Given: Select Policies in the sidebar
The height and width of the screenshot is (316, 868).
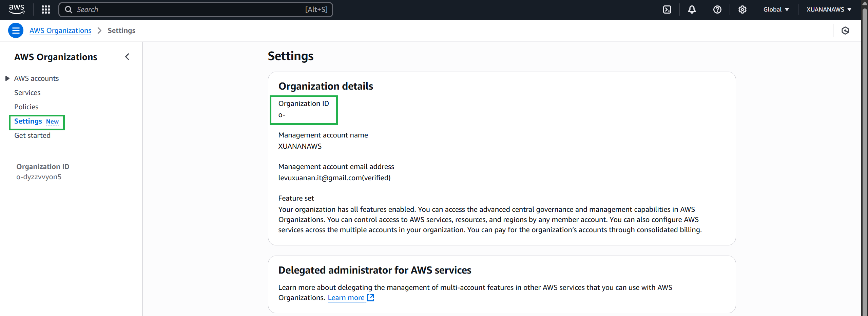Looking at the screenshot, I should 26,107.
